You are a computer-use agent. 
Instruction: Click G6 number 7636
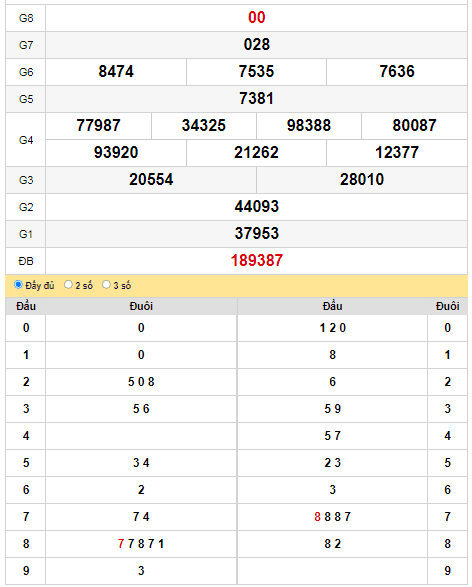pos(397,72)
